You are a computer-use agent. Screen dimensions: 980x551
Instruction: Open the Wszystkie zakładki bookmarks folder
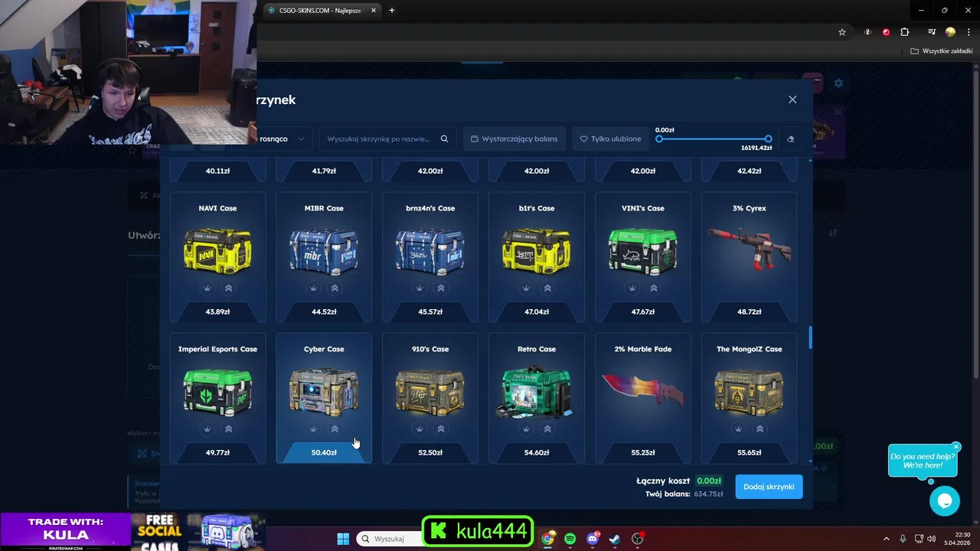942,51
